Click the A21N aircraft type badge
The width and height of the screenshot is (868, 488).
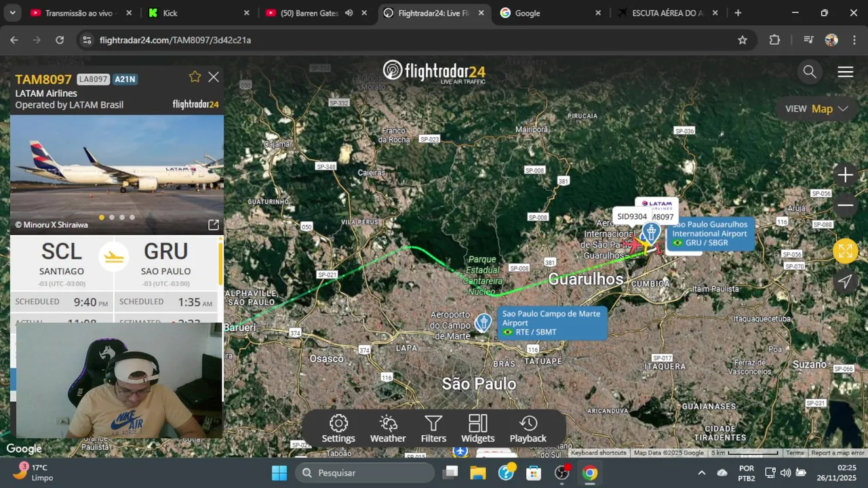125,79
